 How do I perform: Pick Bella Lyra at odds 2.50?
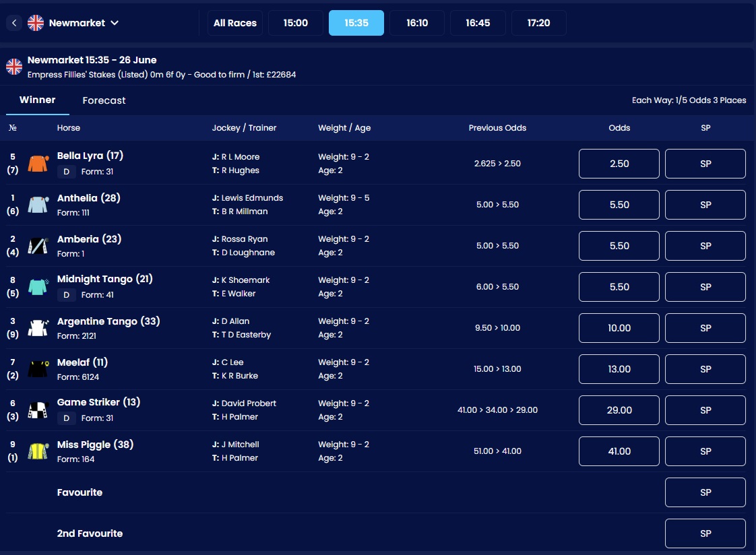619,164
